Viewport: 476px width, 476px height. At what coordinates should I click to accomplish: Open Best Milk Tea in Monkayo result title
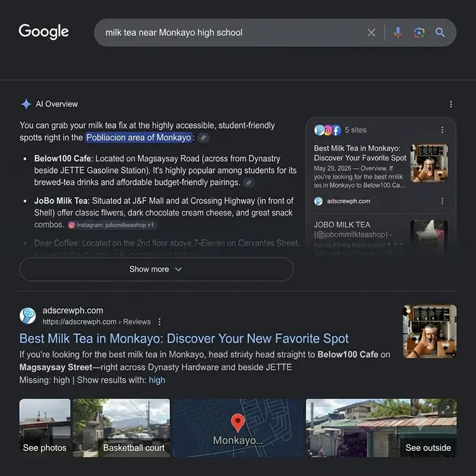184,339
